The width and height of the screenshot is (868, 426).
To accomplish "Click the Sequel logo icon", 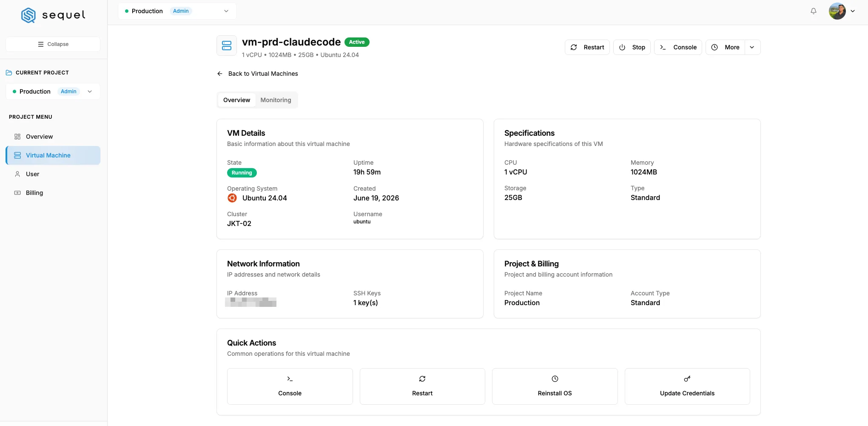I will click(28, 15).
